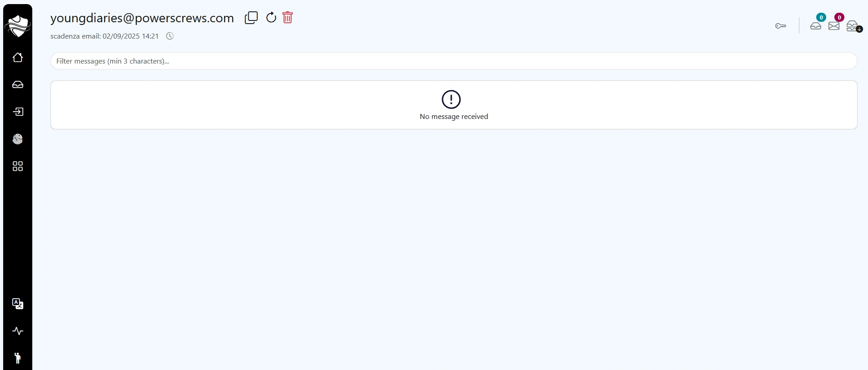The image size is (868, 370).
Task: Delete the email address with red trash icon
Action: pyautogui.click(x=288, y=18)
